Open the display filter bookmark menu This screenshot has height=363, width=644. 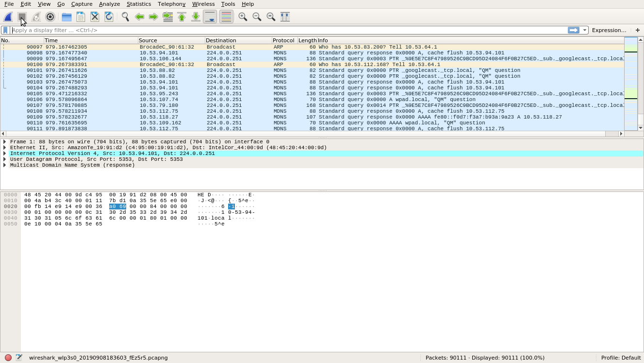click(x=5, y=30)
